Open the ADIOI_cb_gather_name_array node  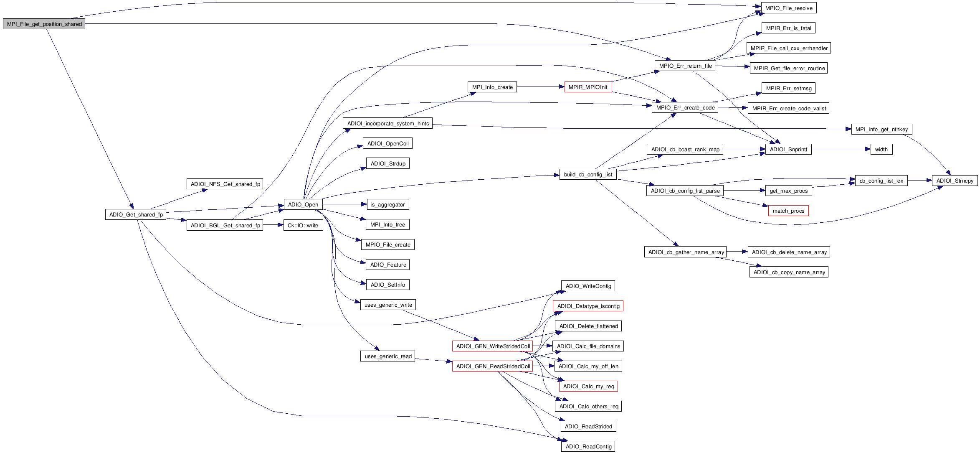pos(686,252)
